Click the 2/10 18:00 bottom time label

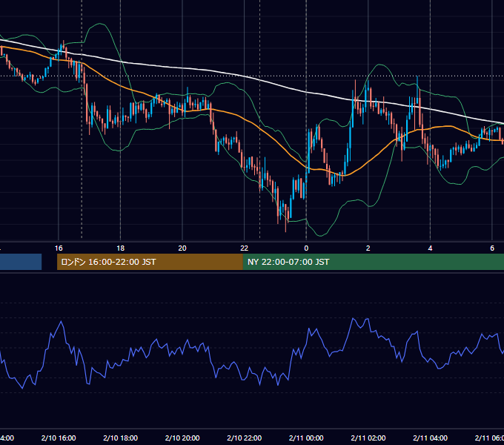click(x=121, y=438)
